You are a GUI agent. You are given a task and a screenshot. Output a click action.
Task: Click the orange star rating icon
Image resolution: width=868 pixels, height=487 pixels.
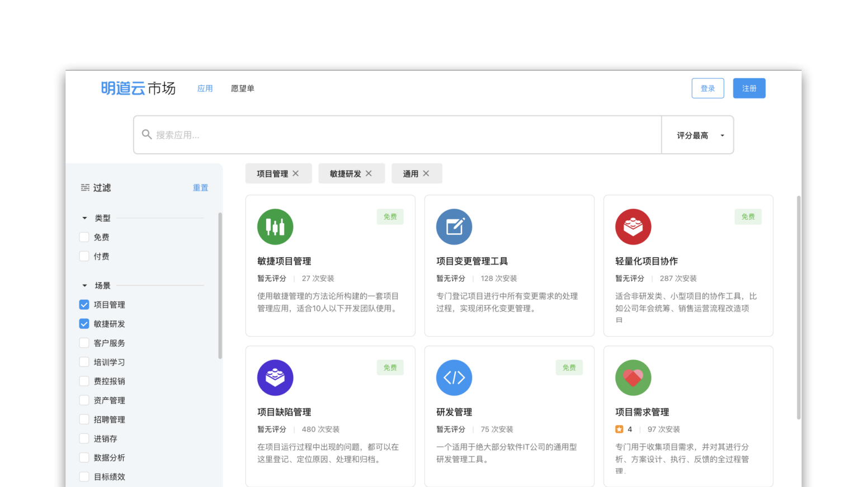(619, 429)
